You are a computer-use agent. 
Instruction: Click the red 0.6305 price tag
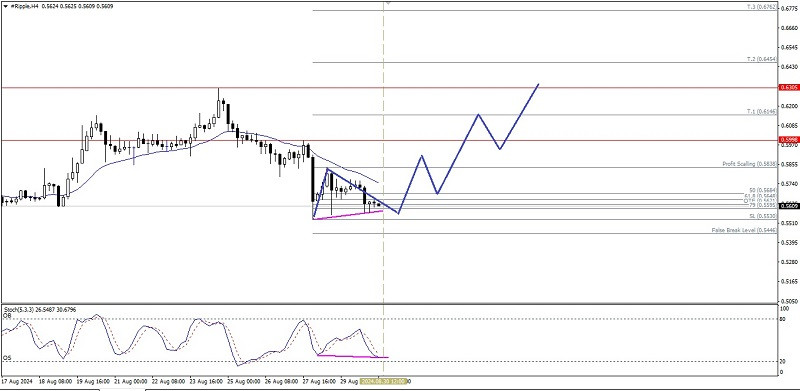point(788,88)
